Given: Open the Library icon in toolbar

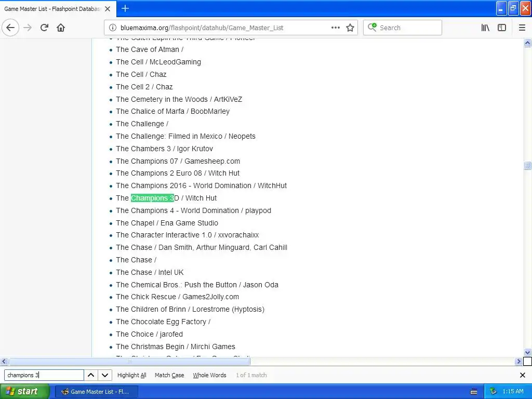Looking at the screenshot, I should (485, 28).
